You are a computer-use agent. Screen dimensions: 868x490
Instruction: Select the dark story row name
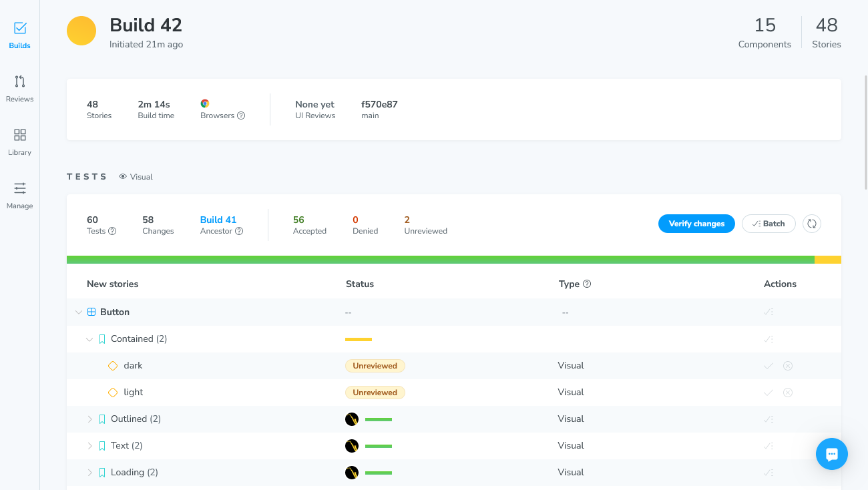pyautogui.click(x=133, y=366)
